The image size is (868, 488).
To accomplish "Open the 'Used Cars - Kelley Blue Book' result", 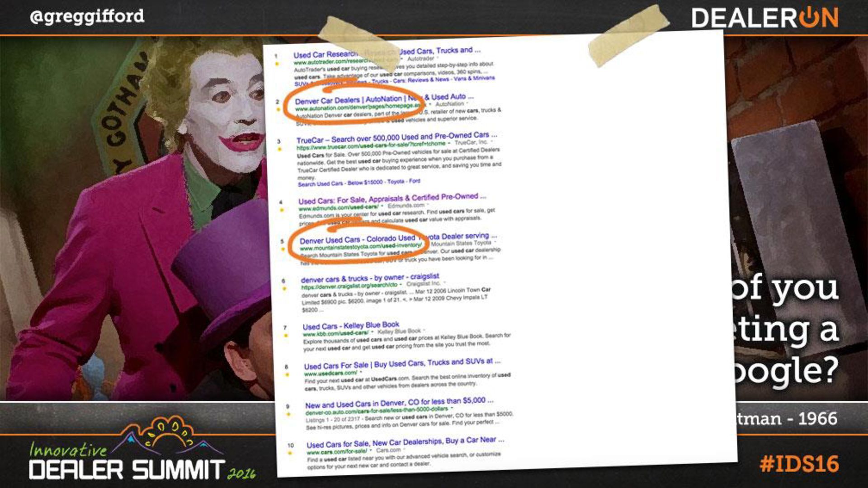I will click(351, 325).
